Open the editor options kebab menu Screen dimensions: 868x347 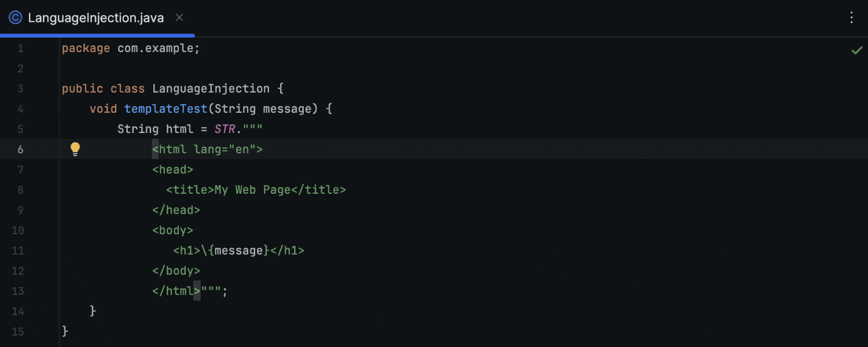(x=852, y=17)
